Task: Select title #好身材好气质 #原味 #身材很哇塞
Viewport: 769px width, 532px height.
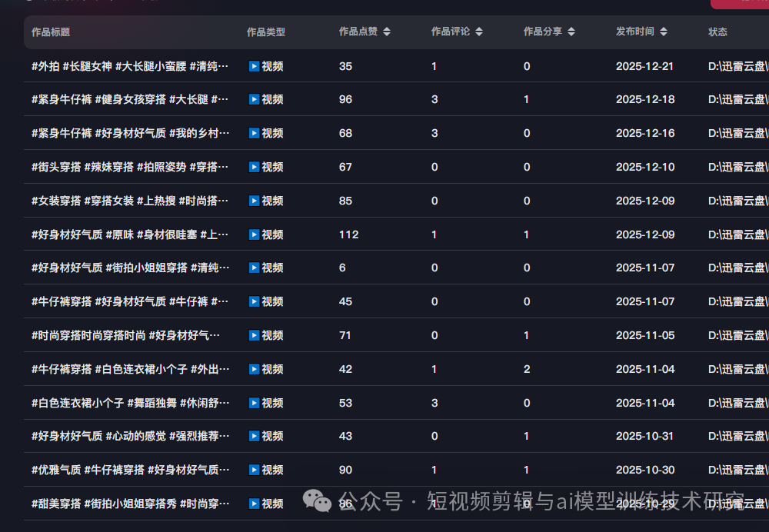Action: (x=130, y=235)
